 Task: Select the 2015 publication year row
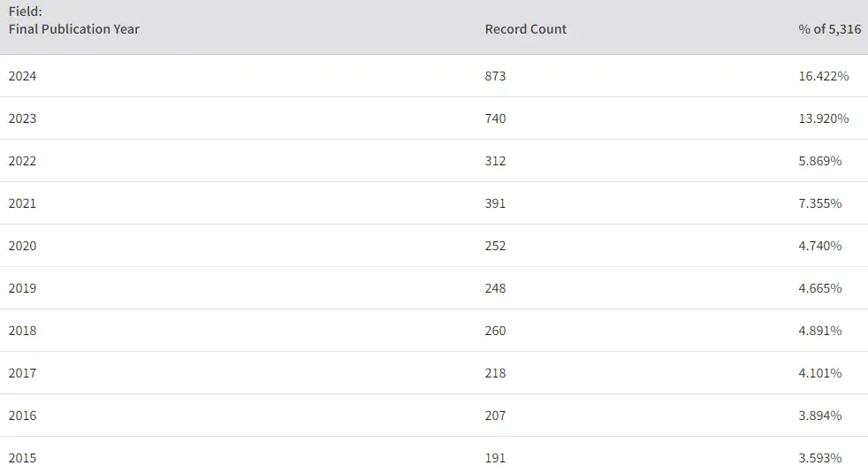pyautogui.click(x=434, y=455)
